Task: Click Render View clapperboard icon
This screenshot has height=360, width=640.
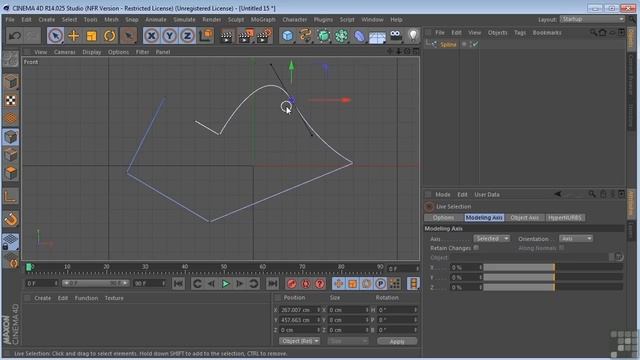Action: (226, 36)
